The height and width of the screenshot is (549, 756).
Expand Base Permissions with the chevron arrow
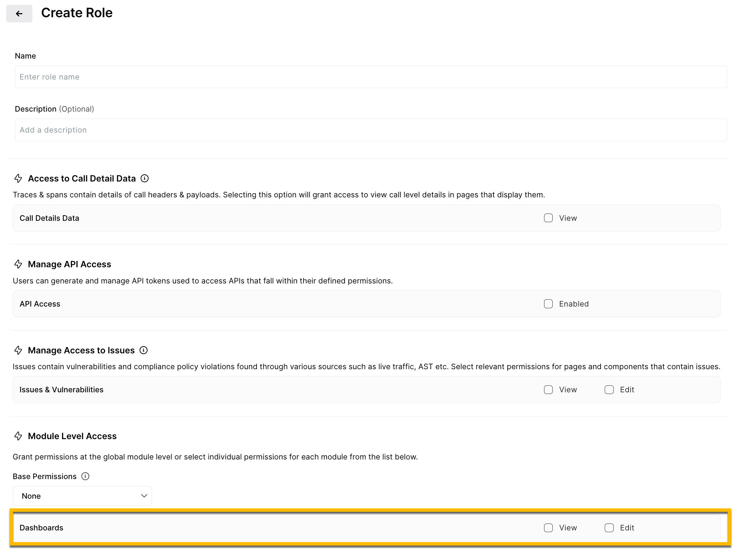pyautogui.click(x=144, y=496)
